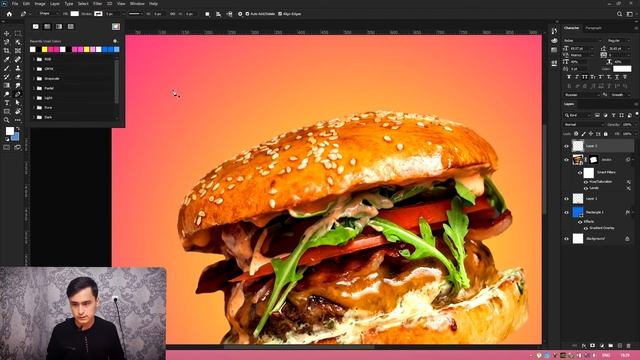Switch to the Paragraph tab

593,28
